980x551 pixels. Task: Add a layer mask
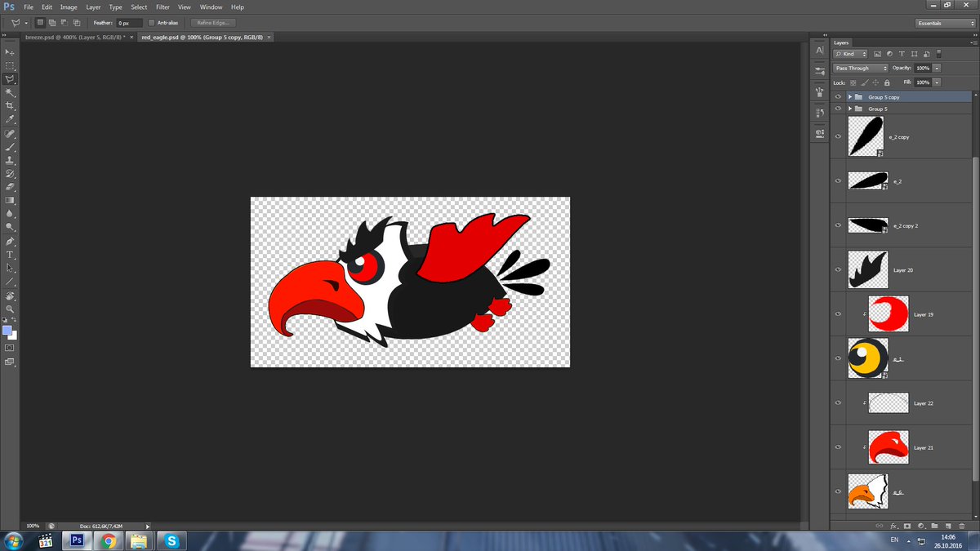point(907,526)
